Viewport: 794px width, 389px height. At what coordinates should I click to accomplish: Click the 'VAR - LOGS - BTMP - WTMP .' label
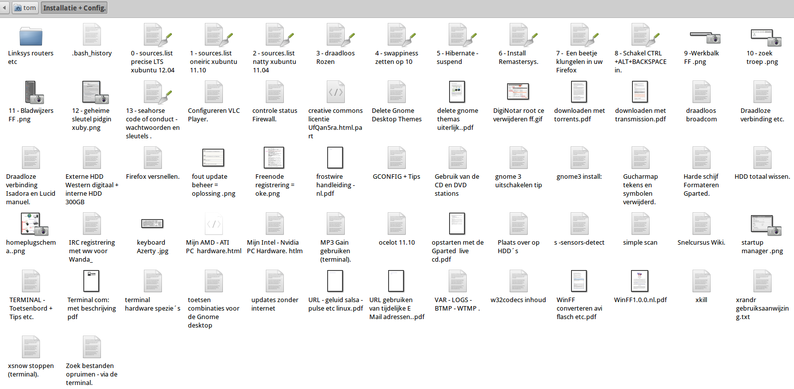[457, 304]
